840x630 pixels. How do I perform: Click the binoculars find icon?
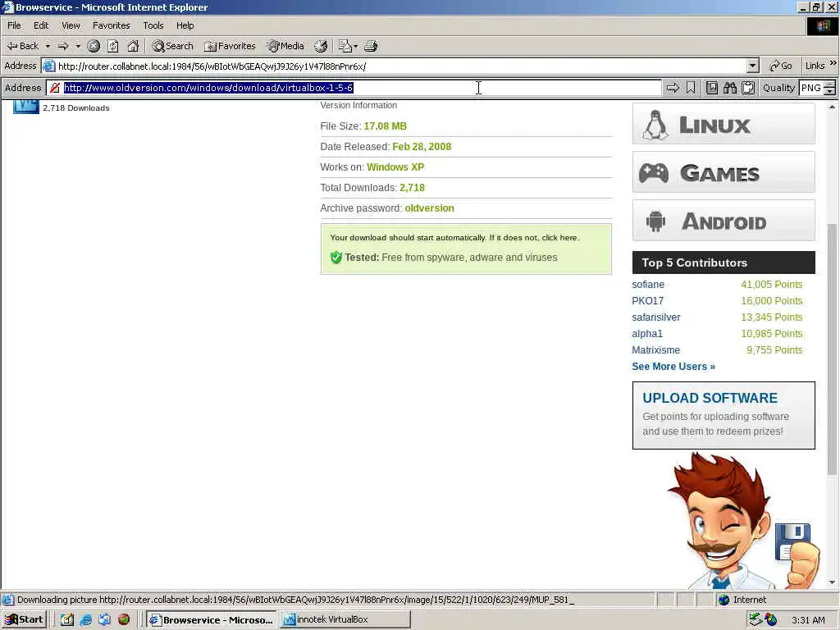729,88
